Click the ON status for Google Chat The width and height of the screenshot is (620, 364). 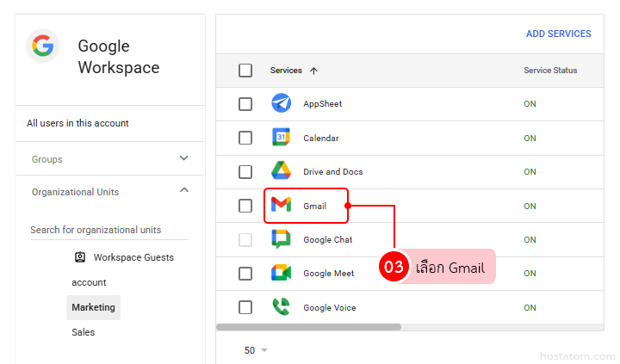[530, 240]
